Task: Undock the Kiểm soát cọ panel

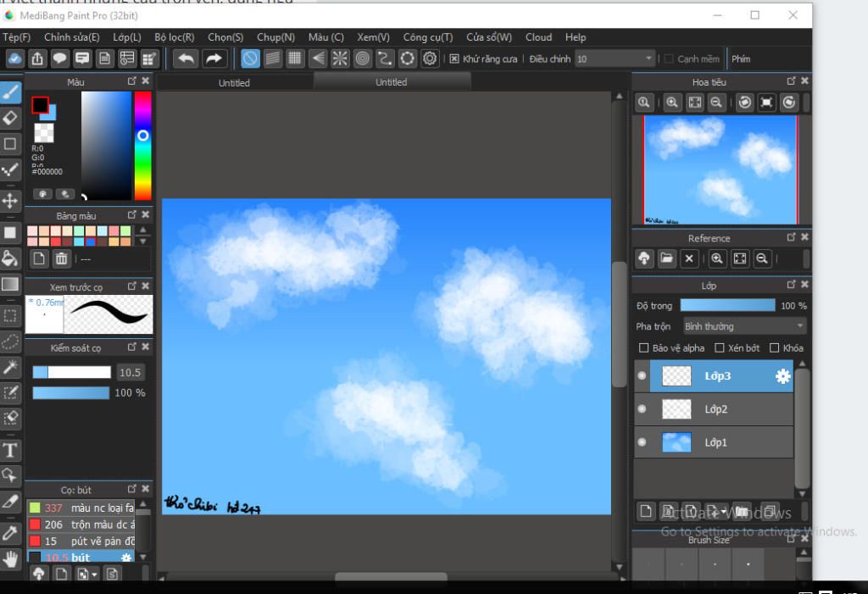Action: (x=131, y=347)
